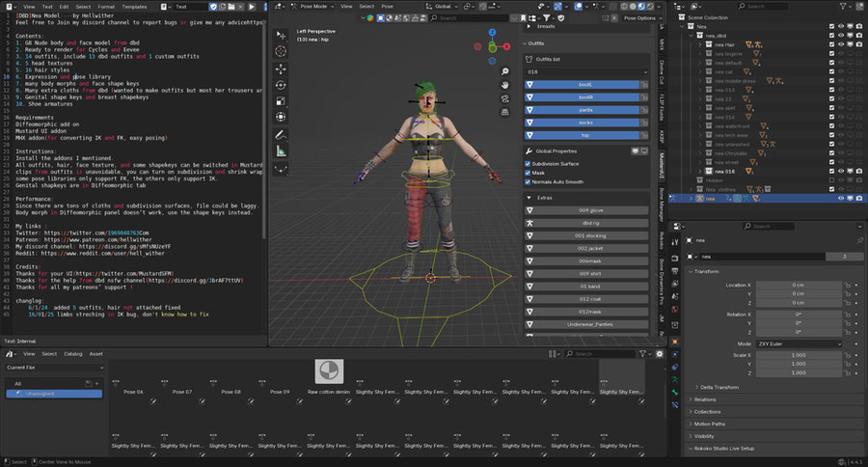This screenshot has width=868, height=467.
Task: Expand the nea lingerie collection in outliner
Action: [x=701, y=55]
